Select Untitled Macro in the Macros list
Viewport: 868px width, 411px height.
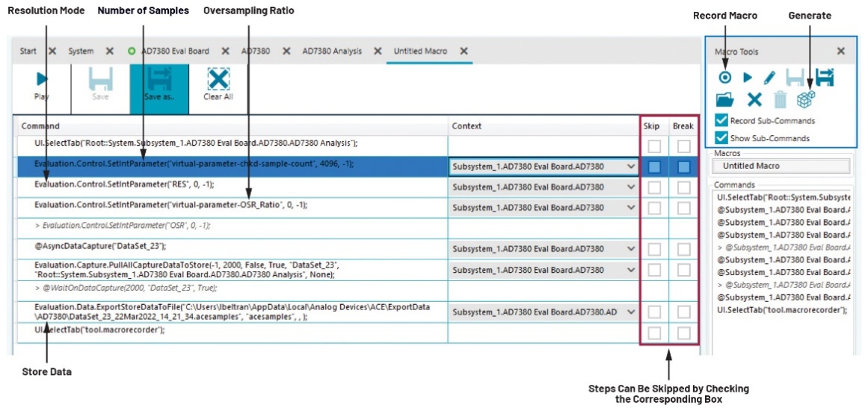pyautogui.click(x=780, y=166)
